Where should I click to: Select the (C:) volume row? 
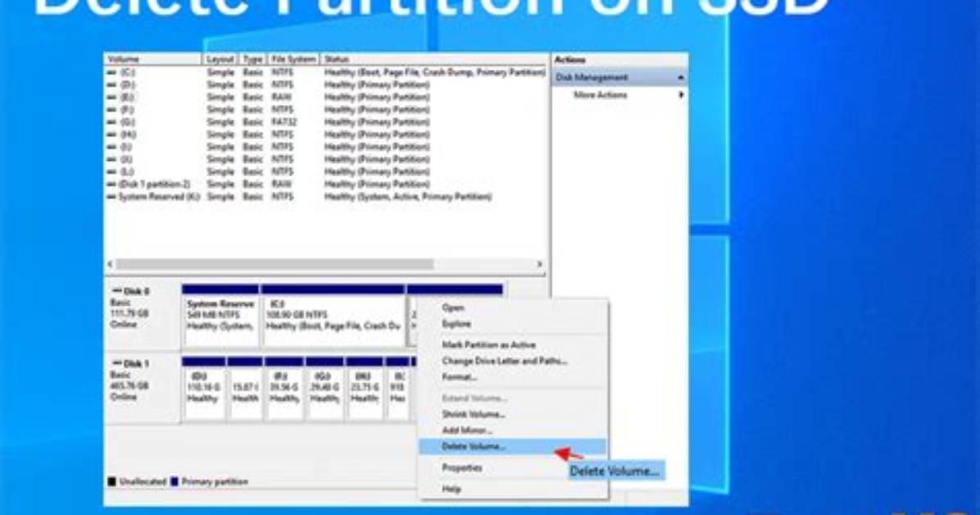pos(325,73)
